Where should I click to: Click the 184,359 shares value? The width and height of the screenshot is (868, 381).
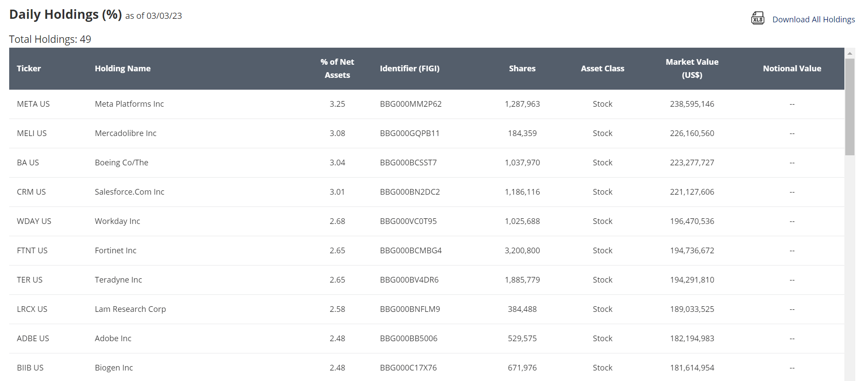coord(522,133)
